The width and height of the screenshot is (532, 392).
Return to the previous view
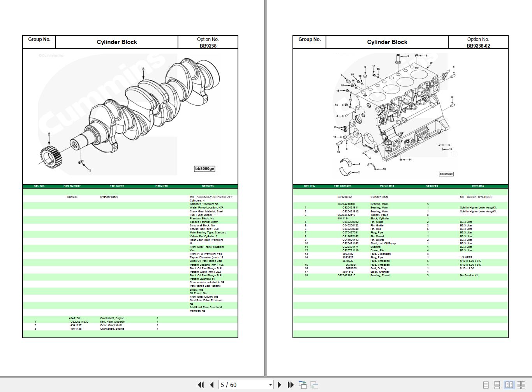(x=303, y=385)
